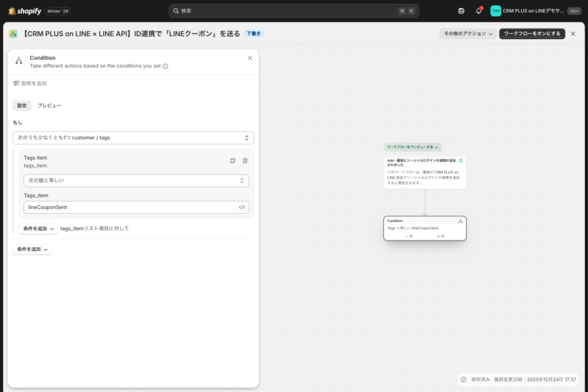Turn on workflow with ワークフローをオンにする
Image resolution: width=588 pixels, height=392 pixels.
coord(531,34)
